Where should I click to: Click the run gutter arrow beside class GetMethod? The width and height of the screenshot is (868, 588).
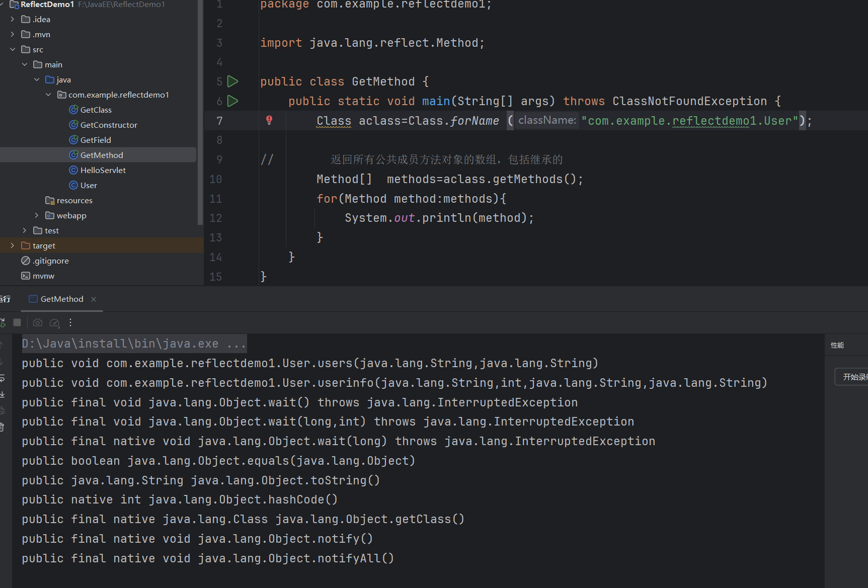click(232, 81)
